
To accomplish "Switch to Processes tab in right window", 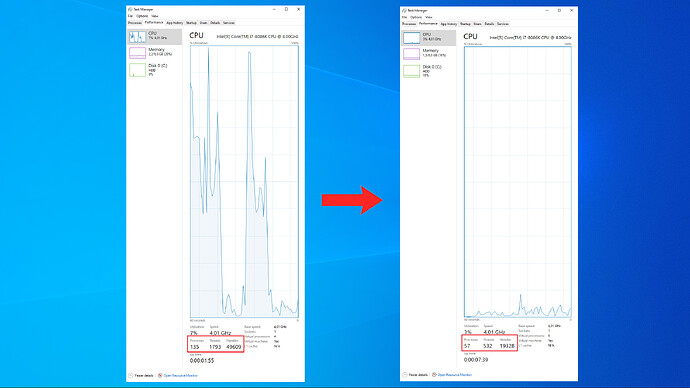I will pyautogui.click(x=409, y=24).
